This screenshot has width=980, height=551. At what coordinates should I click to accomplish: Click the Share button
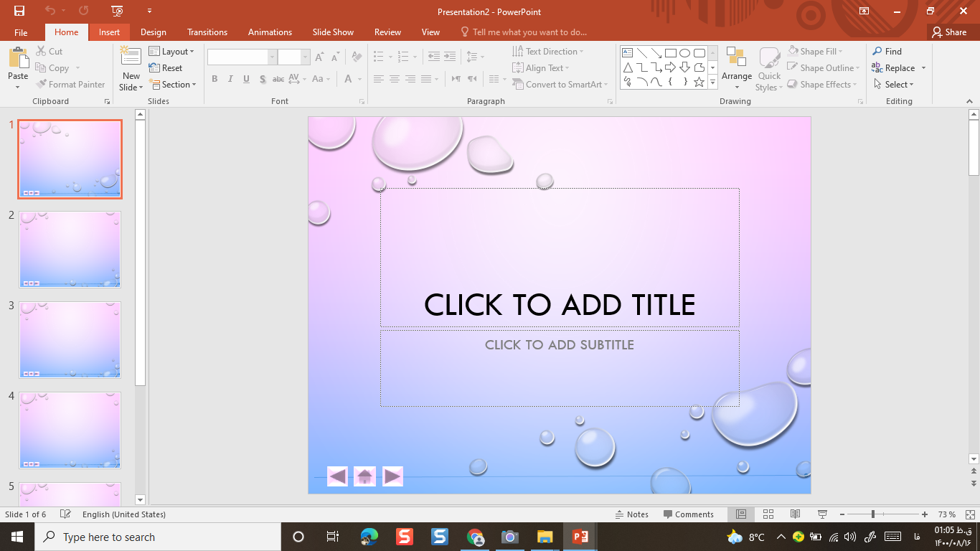point(948,32)
